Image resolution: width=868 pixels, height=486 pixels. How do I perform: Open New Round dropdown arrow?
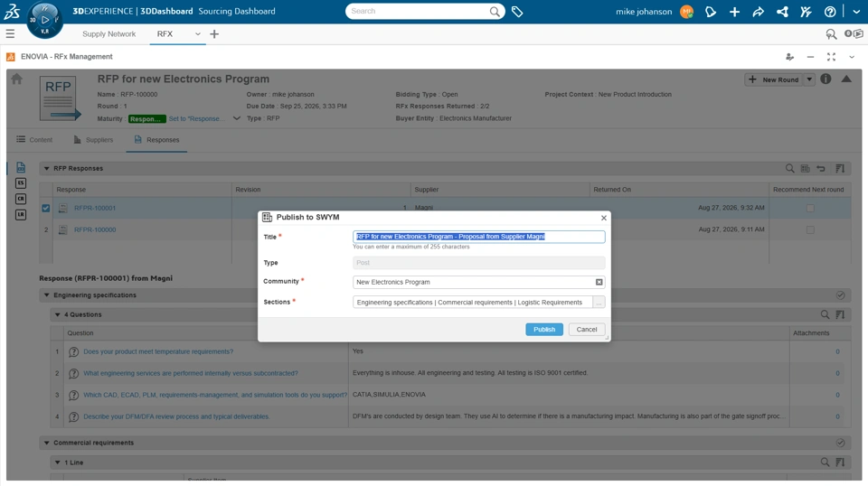point(809,79)
